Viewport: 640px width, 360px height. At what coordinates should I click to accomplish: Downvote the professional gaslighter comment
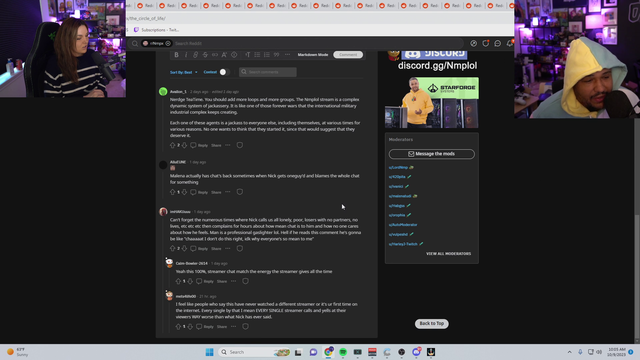tap(184, 249)
